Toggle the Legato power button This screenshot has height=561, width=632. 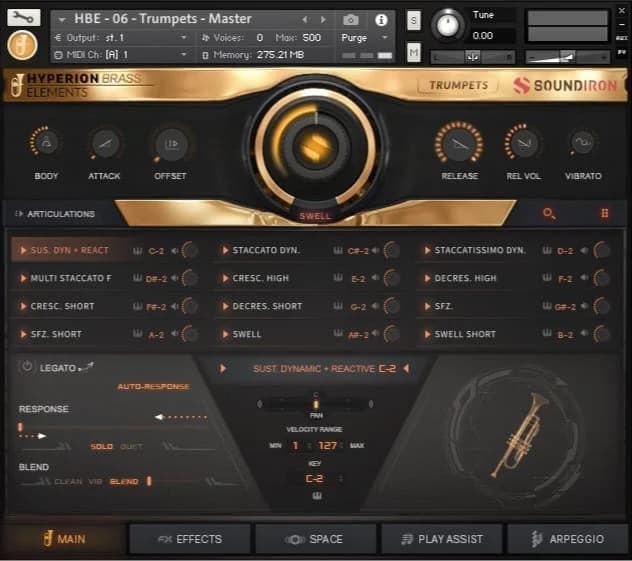27,367
